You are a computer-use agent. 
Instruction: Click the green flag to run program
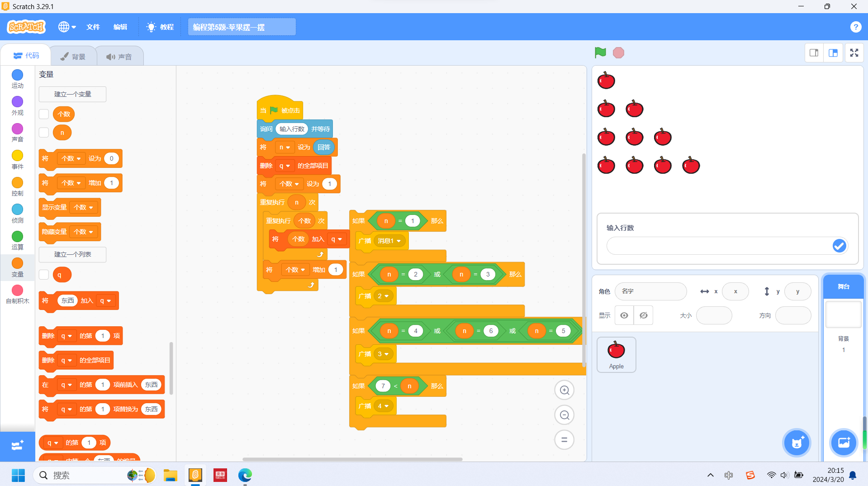tap(600, 53)
